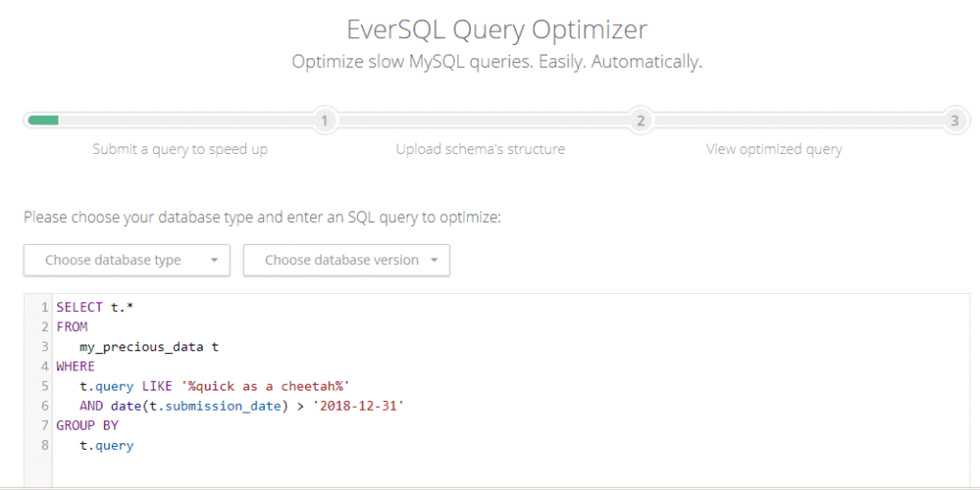
Task: Click the Optimize slow MySQL queries subtitle
Action: pyautogui.click(x=497, y=62)
